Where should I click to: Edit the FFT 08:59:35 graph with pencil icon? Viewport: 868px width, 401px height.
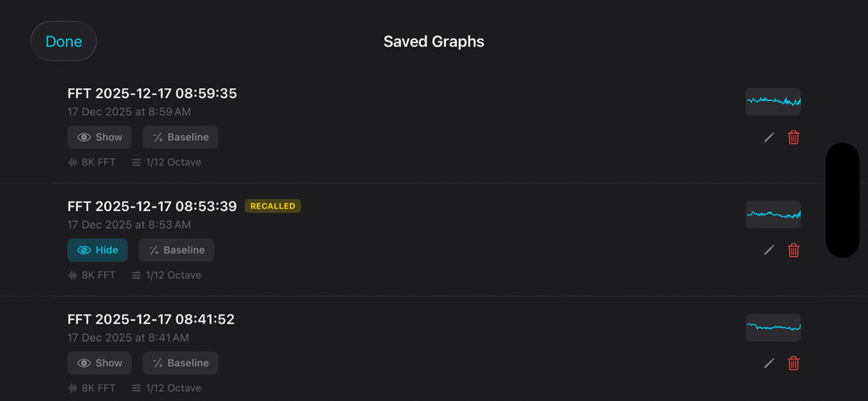pos(769,137)
